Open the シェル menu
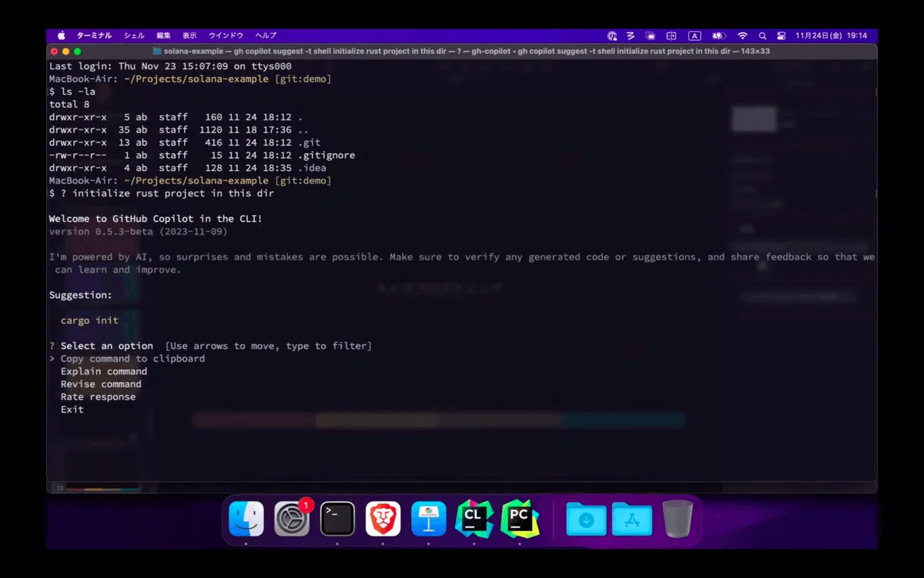 click(x=134, y=35)
